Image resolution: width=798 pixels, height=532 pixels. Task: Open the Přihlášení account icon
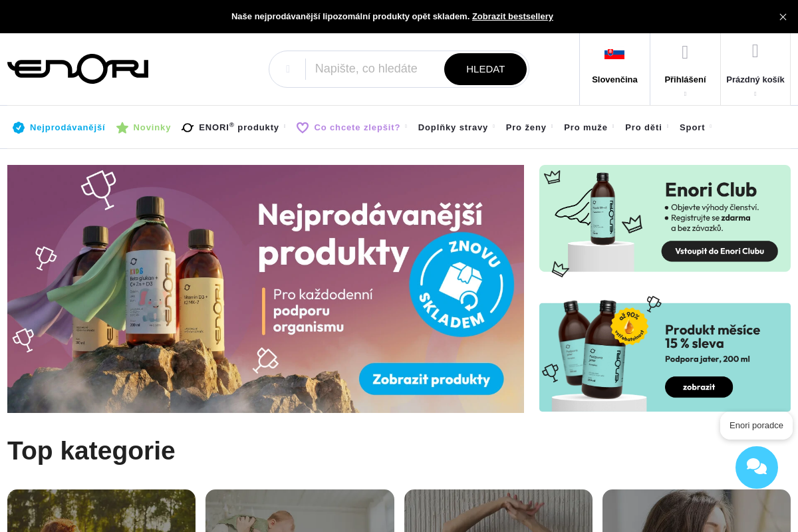[685, 52]
